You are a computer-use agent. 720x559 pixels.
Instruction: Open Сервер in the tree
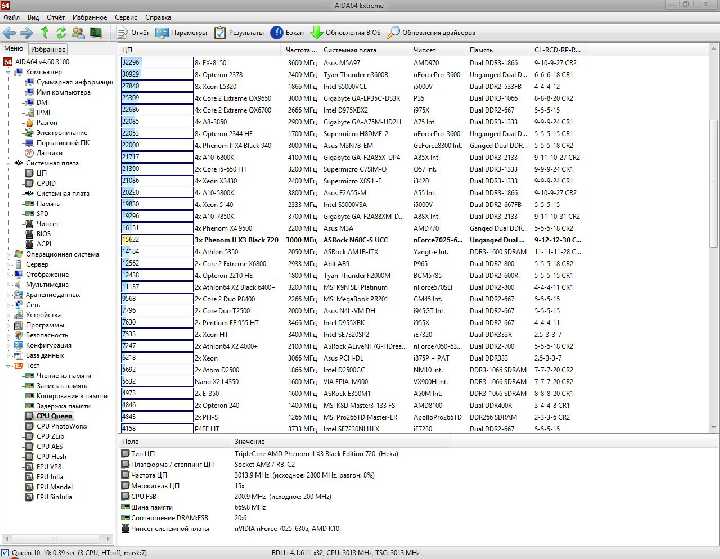click(31, 264)
